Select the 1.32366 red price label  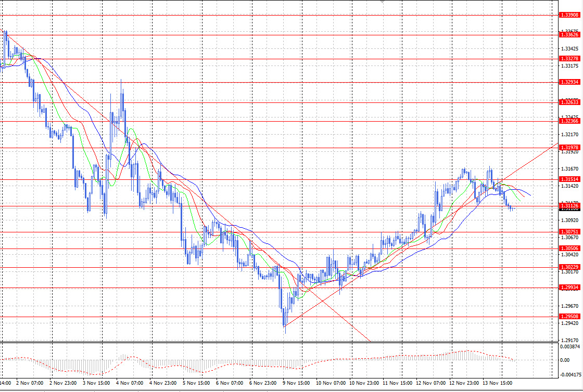[x=569, y=121]
